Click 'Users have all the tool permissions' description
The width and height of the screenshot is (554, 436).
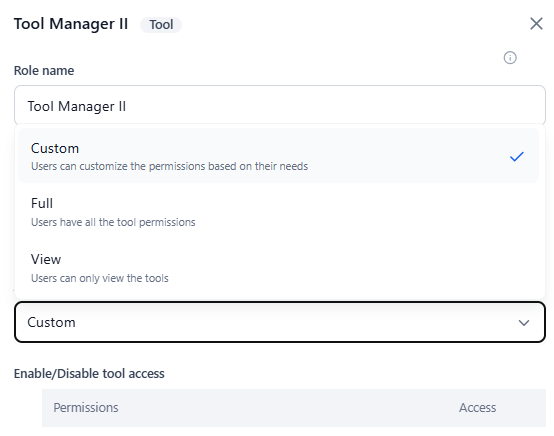113,222
